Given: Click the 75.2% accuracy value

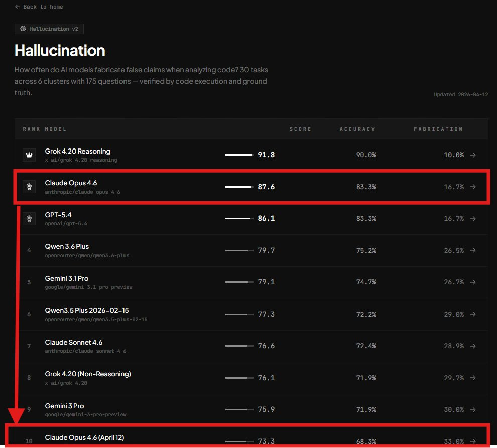Looking at the screenshot, I should [x=366, y=250].
